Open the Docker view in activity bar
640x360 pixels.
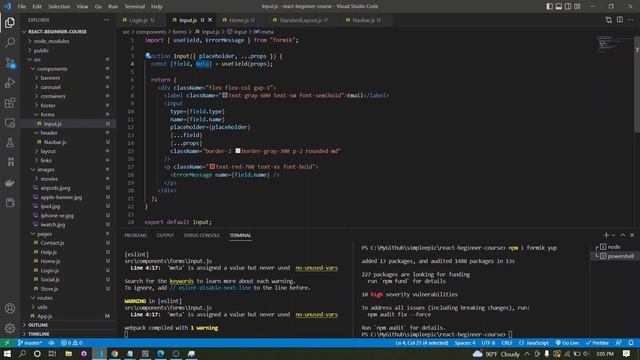point(10,182)
